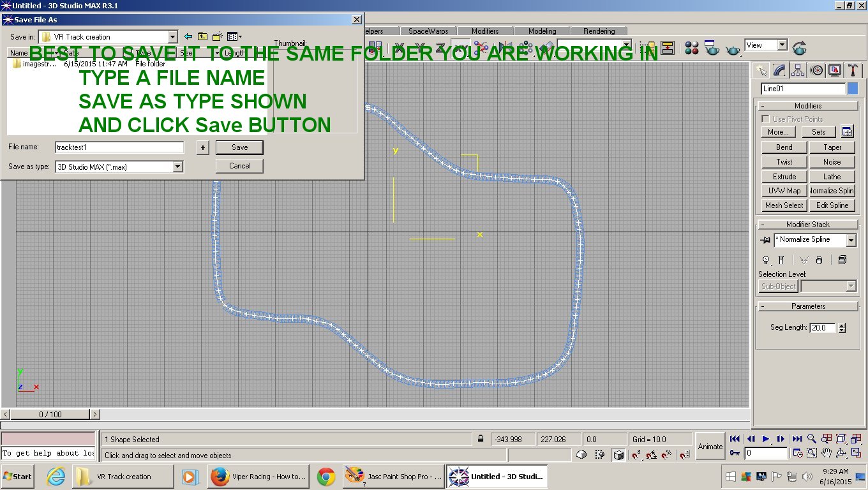Click the Min/Max Toggle viewport icon
868x490 pixels.
(856, 454)
